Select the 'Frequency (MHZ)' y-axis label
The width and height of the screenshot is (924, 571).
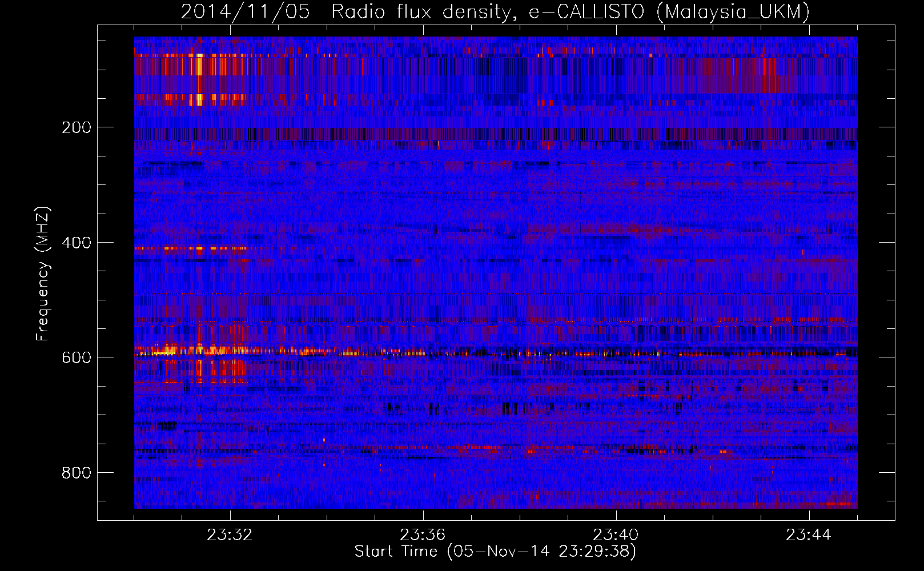[x=43, y=274]
